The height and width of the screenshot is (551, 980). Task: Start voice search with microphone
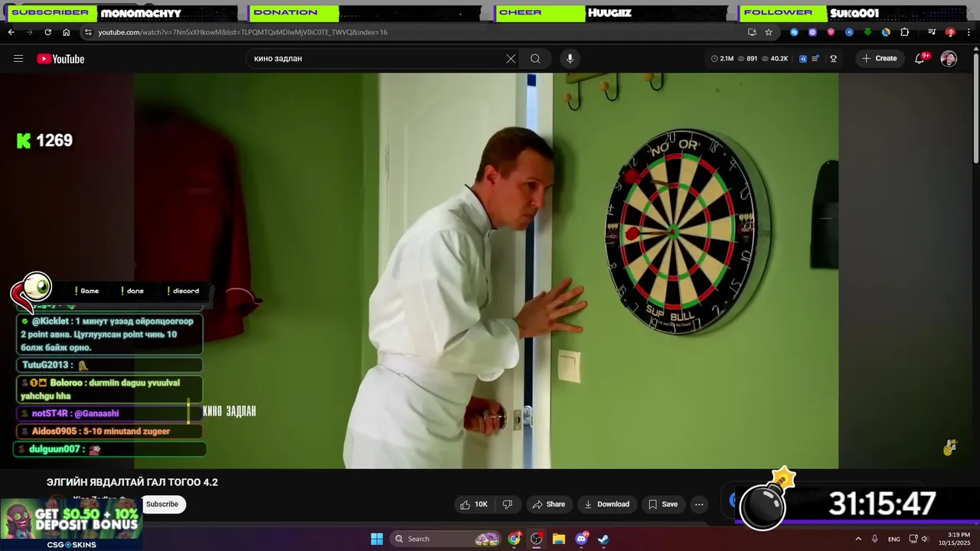coord(570,59)
